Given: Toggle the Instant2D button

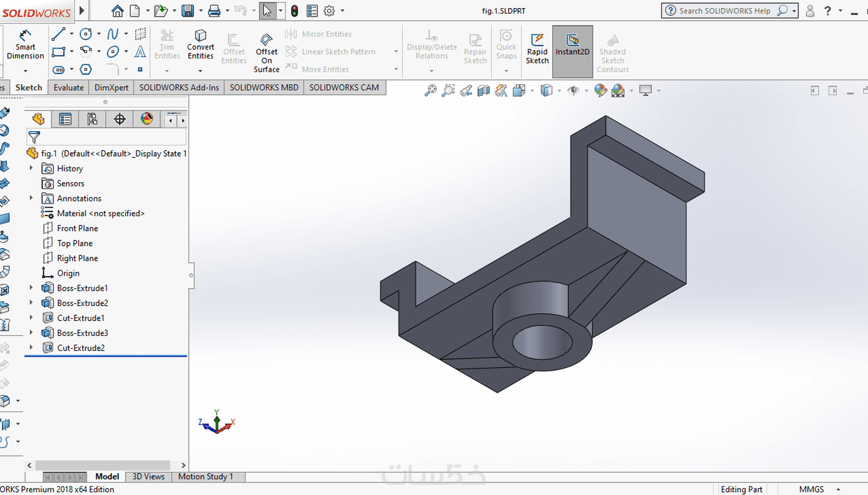Looking at the screenshot, I should [572, 51].
